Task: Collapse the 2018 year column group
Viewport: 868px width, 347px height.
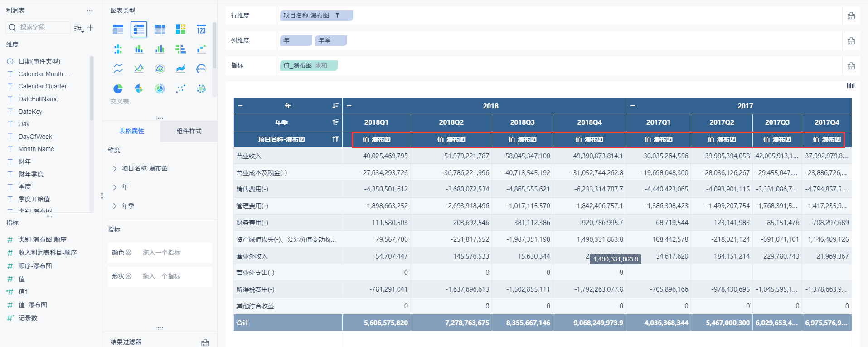Action: (349, 106)
